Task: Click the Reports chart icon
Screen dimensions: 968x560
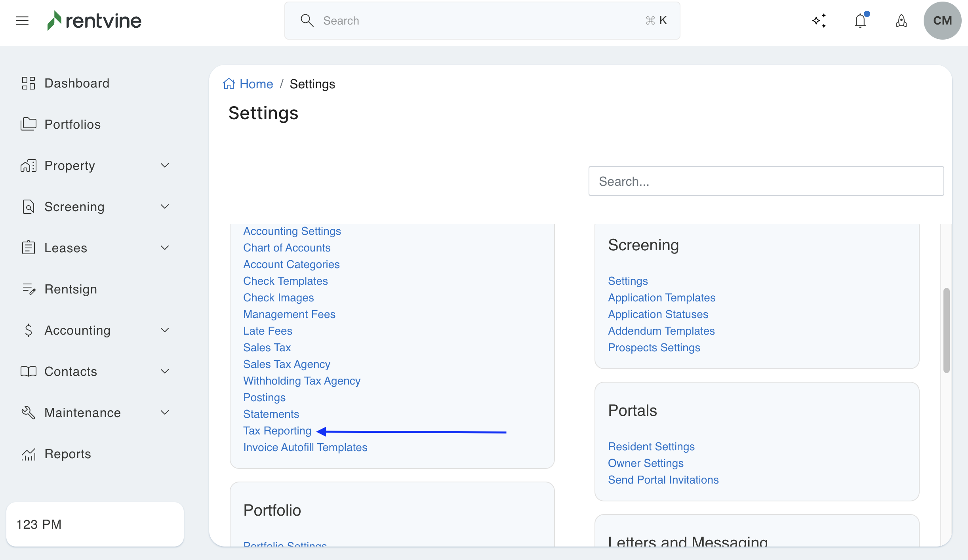Action: point(29,454)
